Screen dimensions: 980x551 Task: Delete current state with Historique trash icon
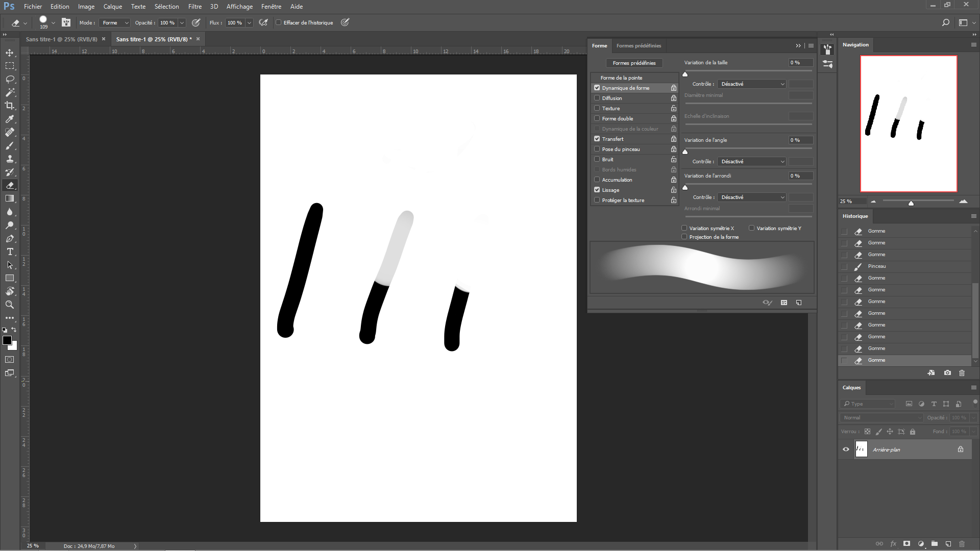[x=962, y=373]
